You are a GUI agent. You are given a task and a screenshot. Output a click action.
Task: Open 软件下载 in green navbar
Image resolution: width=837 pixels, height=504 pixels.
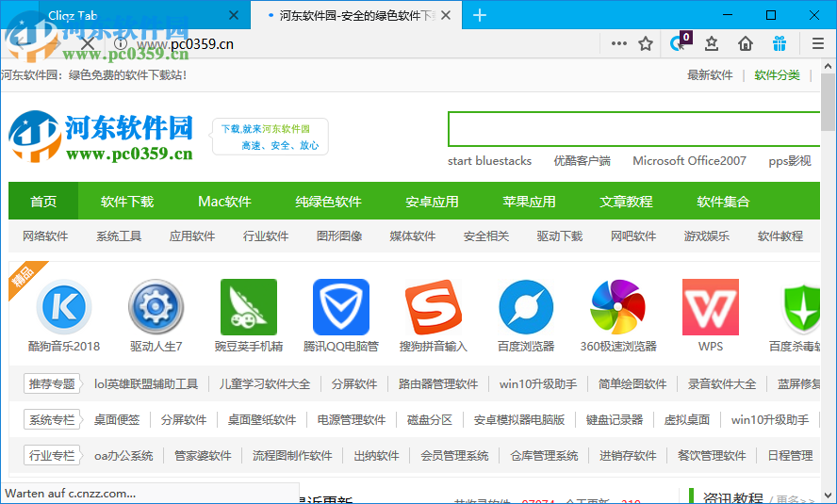click(x=127, y=201)
